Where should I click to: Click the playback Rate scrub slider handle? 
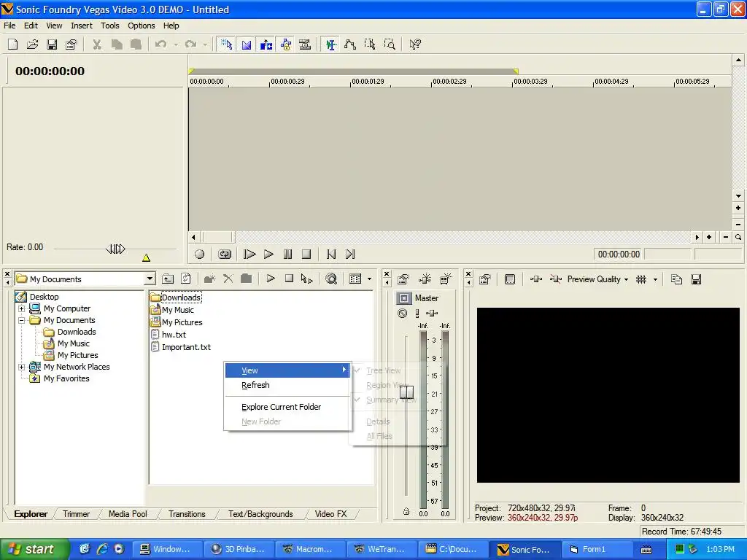click(x=115, y=249)
